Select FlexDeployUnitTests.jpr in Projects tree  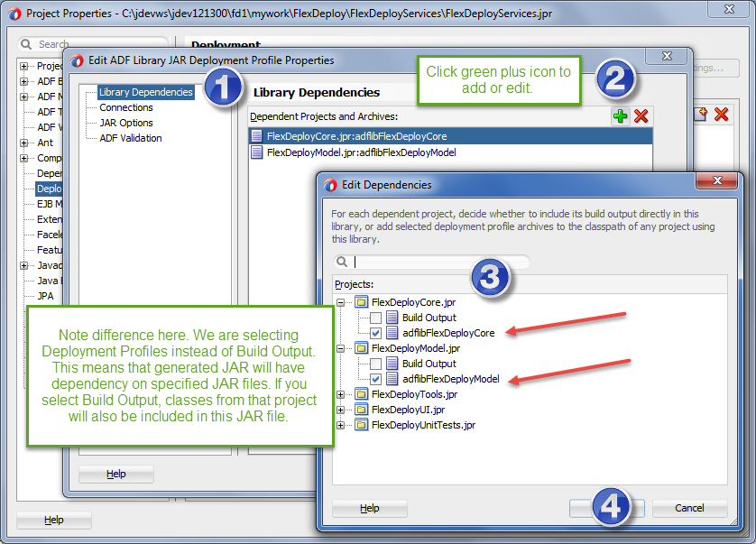tap(423, 425)
